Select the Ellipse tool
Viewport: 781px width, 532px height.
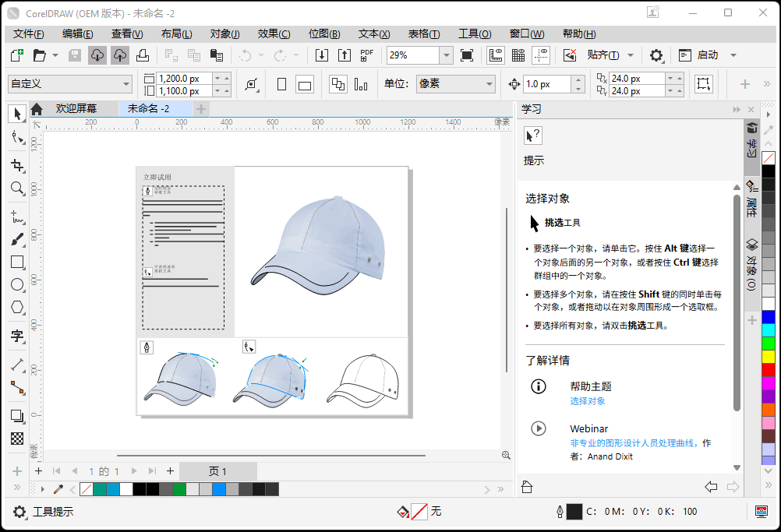point(17,284)
